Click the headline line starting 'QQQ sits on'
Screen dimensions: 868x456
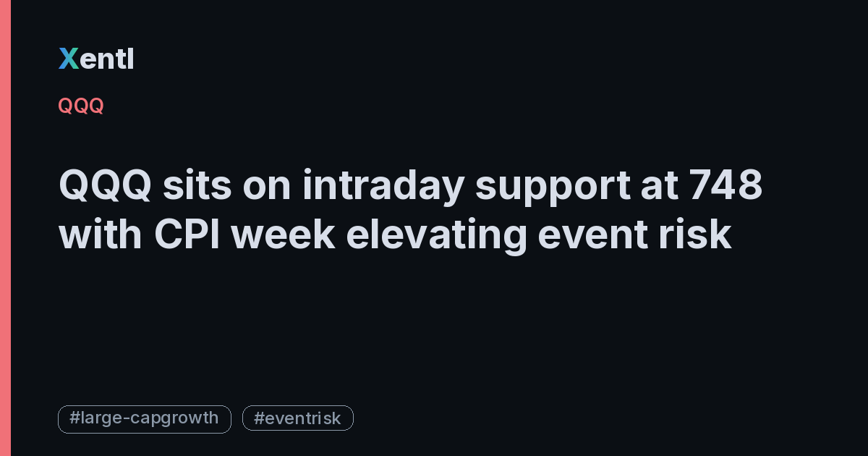410,186
